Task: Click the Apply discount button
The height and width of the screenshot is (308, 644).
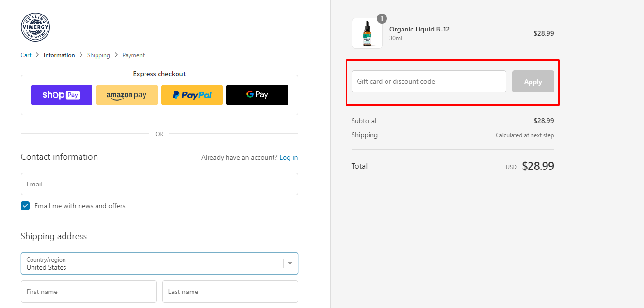Action: point(533,81)
